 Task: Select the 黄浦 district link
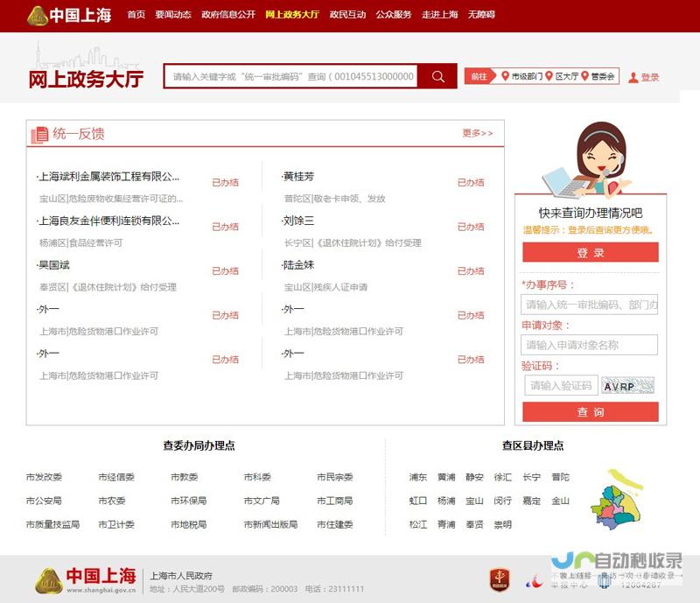tap(446, 477)
